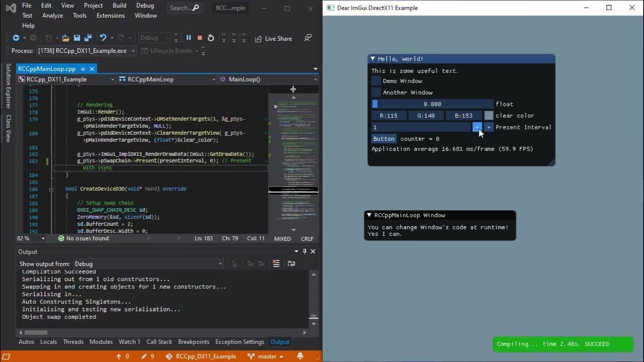Switch to the Locals tab
This screenshot has width=644, height=362.
(x=48, y=342)
